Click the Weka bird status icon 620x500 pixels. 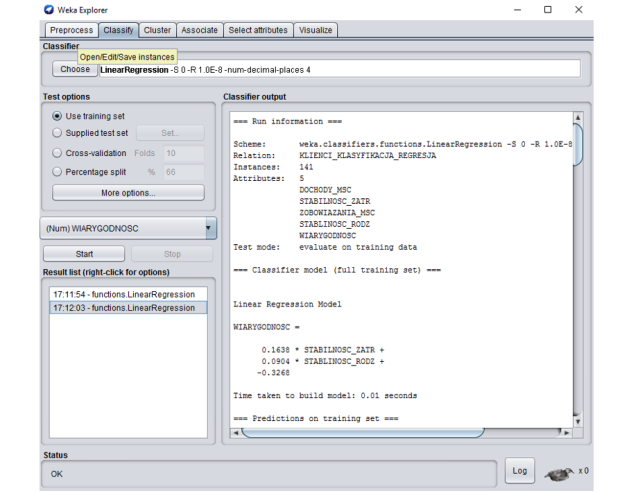(559, 474)
